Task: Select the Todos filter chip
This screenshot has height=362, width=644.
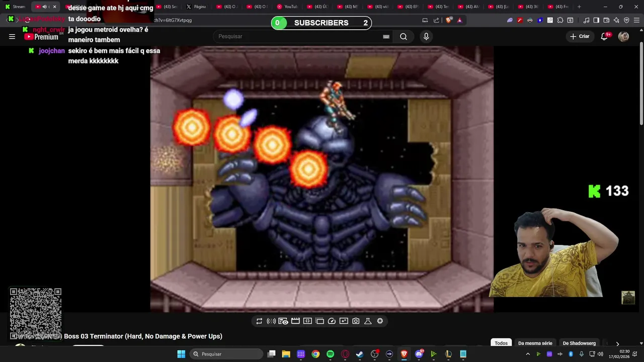Action: point(501,343)
